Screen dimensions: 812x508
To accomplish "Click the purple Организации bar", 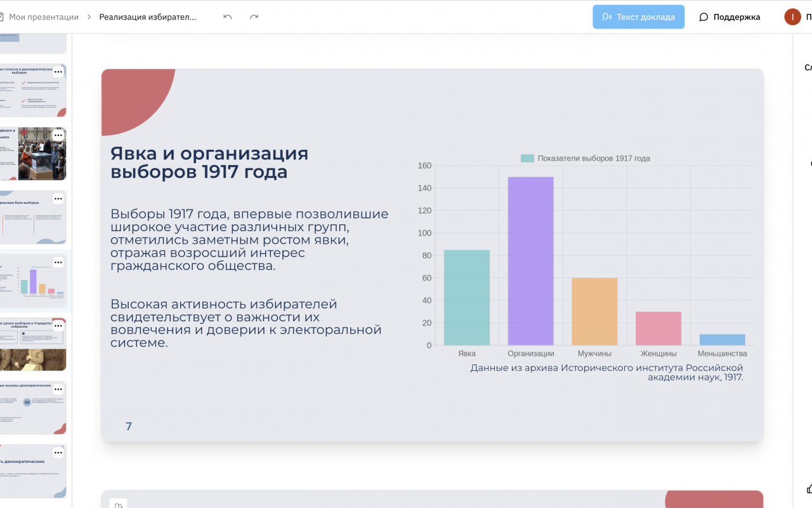I will 530,261.
